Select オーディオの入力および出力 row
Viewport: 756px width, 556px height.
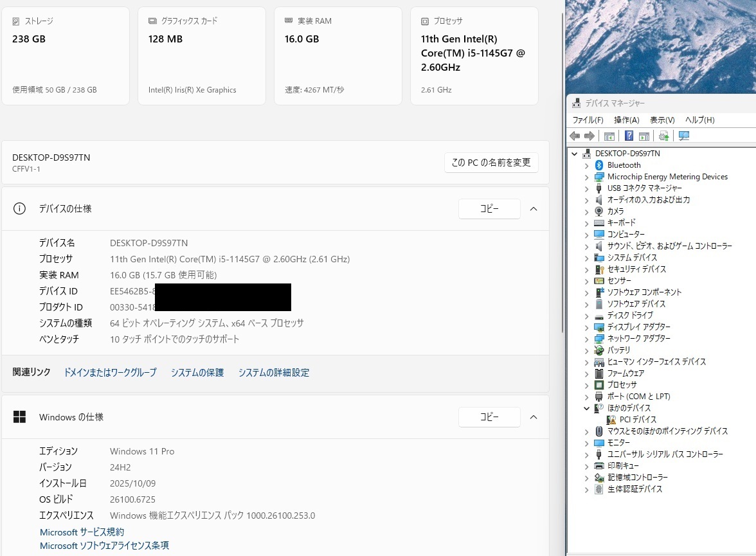coord(648,200)
